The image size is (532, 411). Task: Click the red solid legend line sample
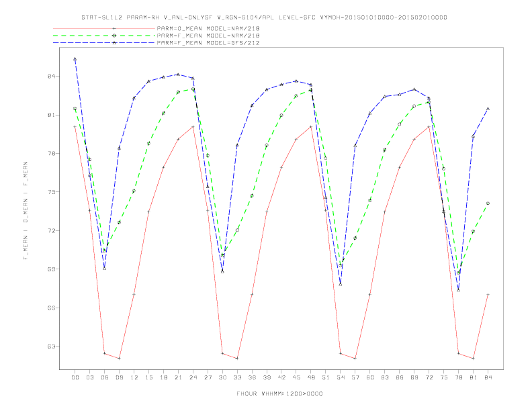pos(104,28)
